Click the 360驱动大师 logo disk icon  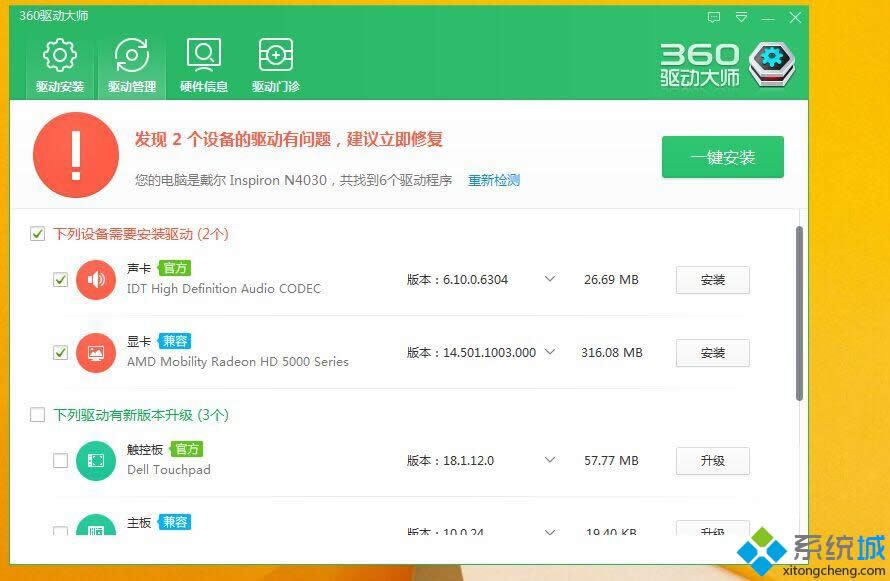point(772,65)
